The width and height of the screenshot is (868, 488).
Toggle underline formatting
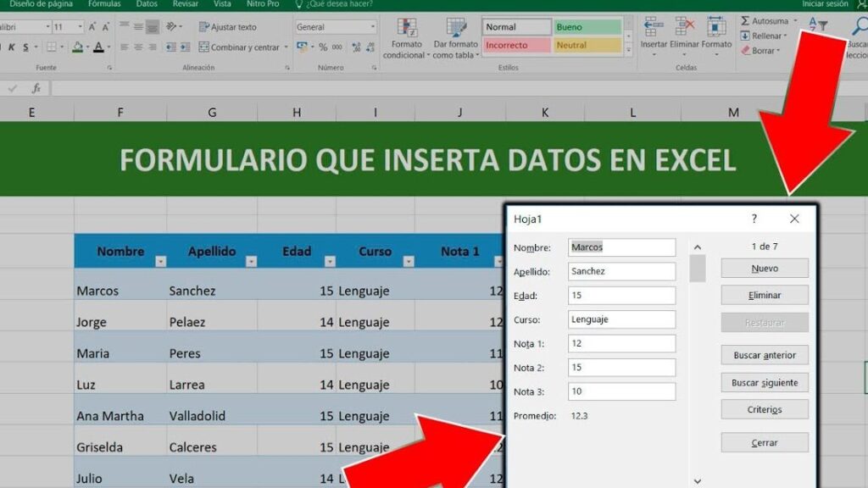[27, 47]
